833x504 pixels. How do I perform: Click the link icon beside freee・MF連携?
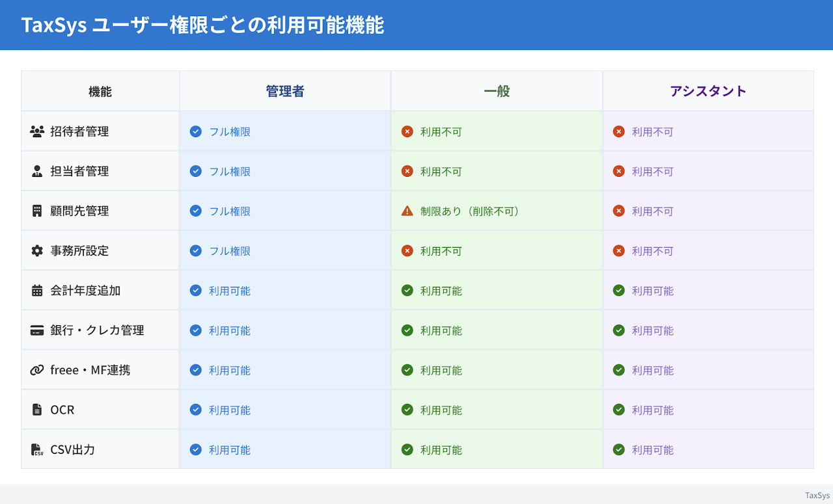coord(37,370)
